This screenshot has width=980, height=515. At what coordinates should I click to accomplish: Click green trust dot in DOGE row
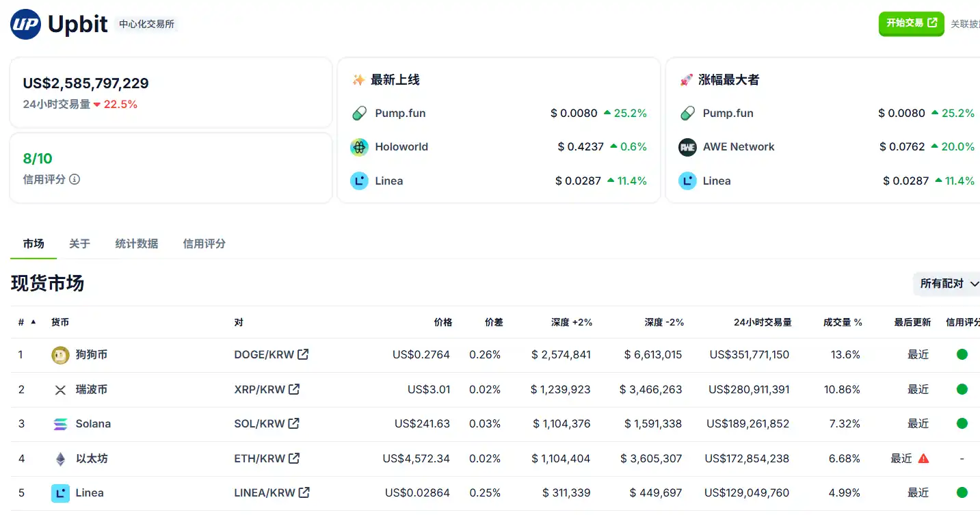[962, 354]
